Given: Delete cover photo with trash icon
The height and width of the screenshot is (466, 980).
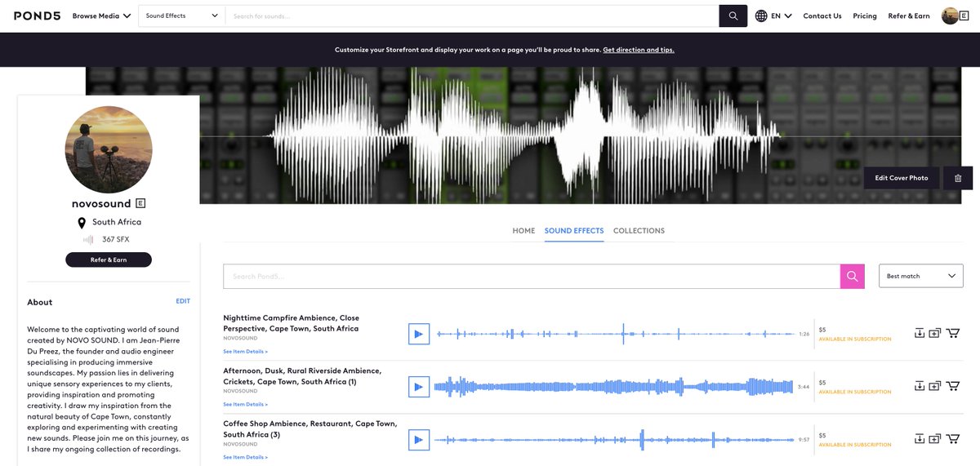Looking at the screenshot, I should click(958, 178).
